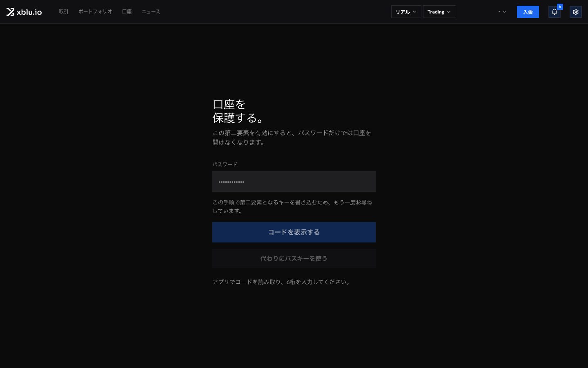
Task: Open the リアル account type dropdown
Action: click(406, 12)
